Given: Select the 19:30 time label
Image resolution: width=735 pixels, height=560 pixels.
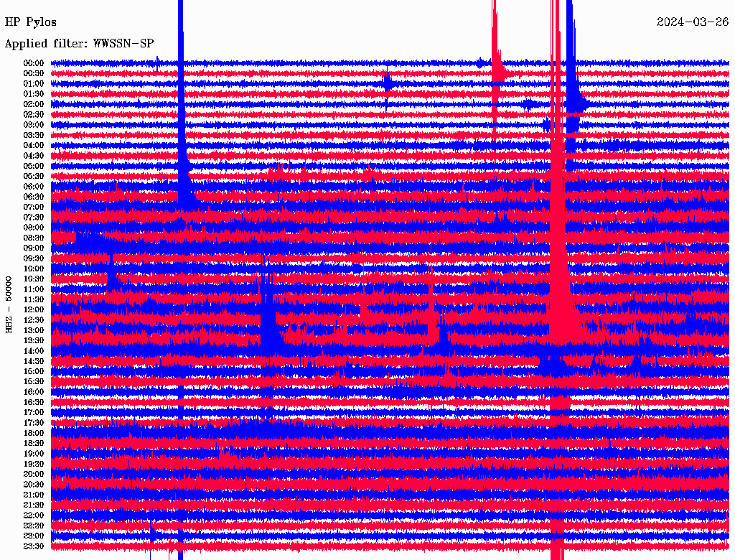Looking at the screenshot, I should 33,463.
